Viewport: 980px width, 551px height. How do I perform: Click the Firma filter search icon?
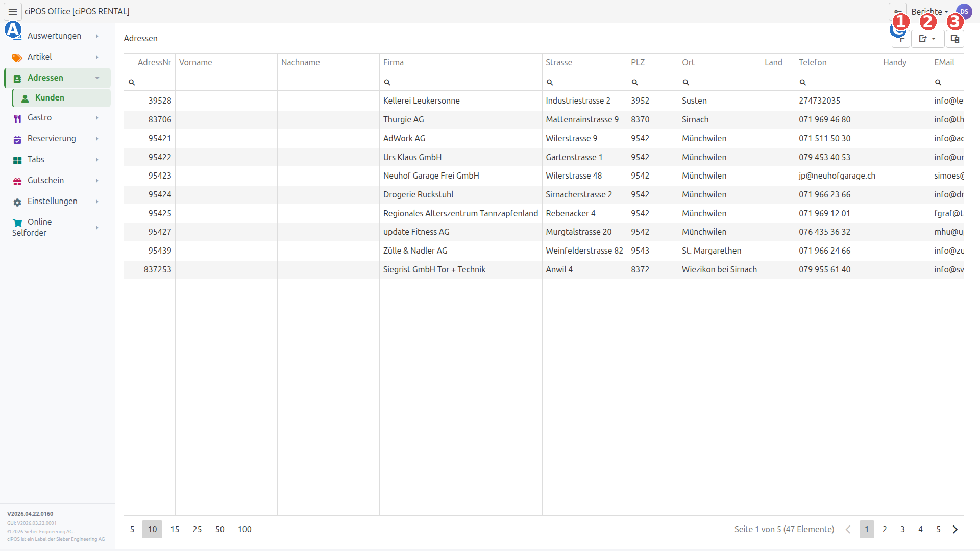(387, 82)
